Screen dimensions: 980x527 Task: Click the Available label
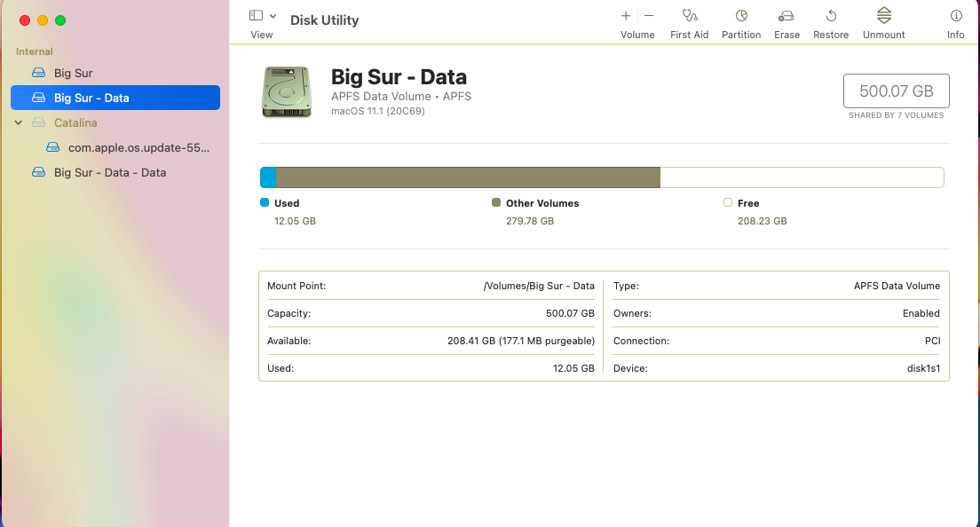(288, 341)
